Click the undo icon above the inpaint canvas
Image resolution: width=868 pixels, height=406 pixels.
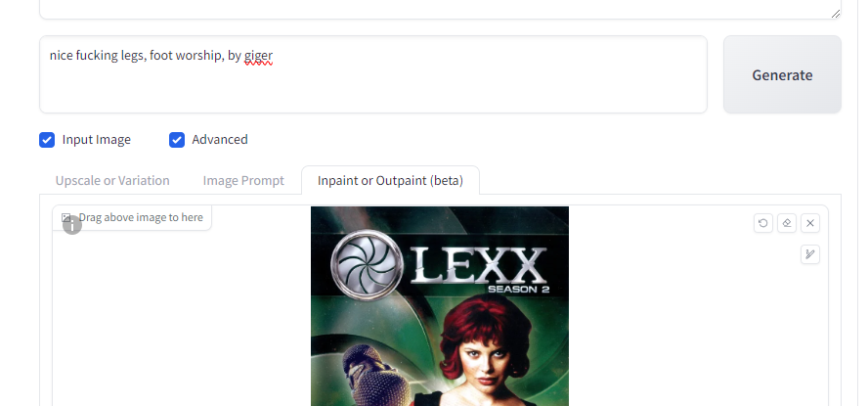click(762, 223)
